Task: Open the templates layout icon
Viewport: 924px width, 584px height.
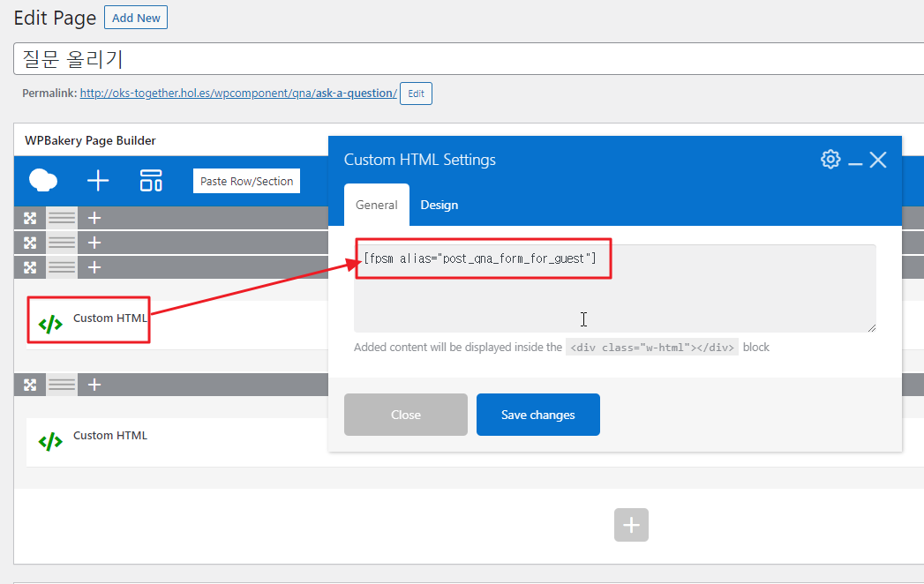Action: 151,180
